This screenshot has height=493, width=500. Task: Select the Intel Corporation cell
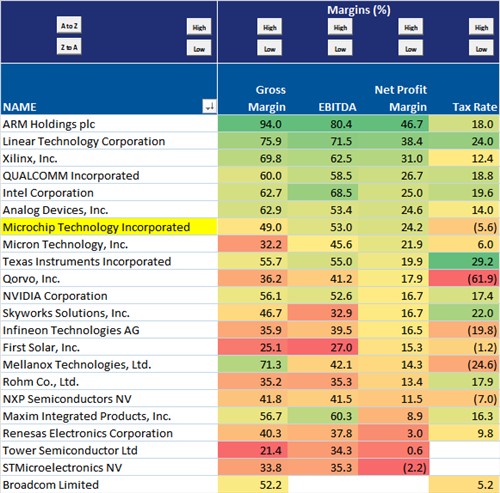point(109,193)
